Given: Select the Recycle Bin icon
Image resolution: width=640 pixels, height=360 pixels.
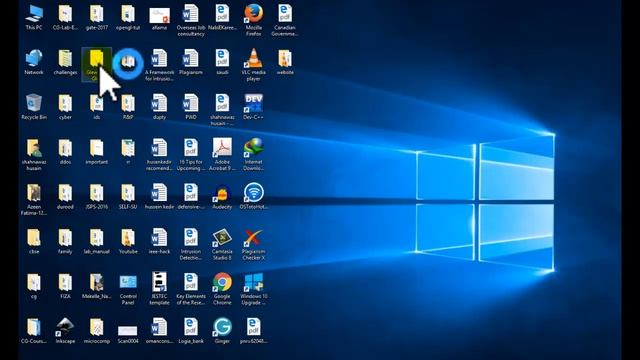Looking at the screenshot, I should [34, 107].
